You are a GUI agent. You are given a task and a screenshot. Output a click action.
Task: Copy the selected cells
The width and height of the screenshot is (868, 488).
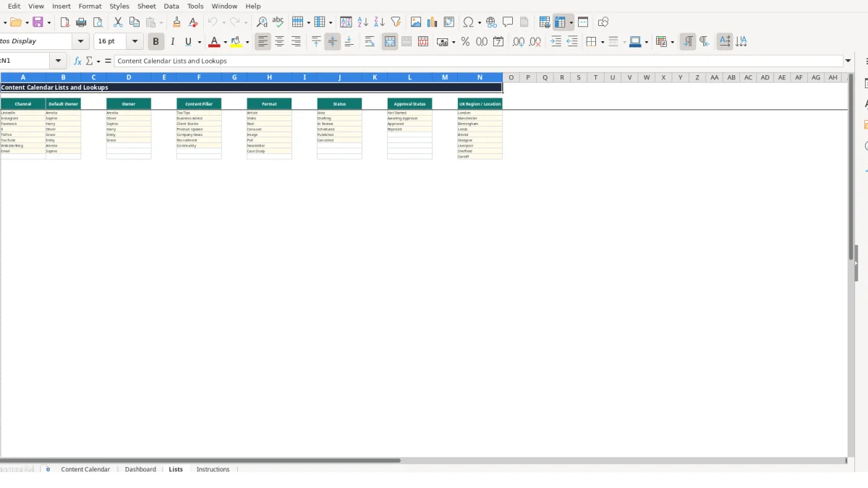(134, 22)
